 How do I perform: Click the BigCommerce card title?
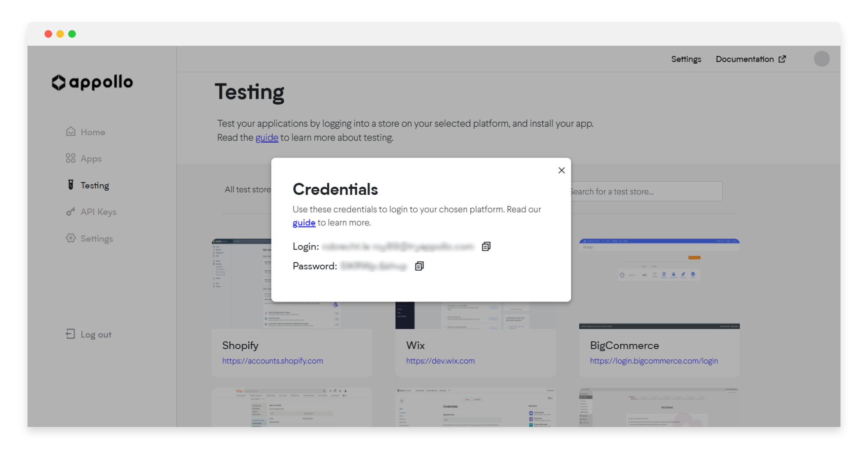[x=625, y=346]
